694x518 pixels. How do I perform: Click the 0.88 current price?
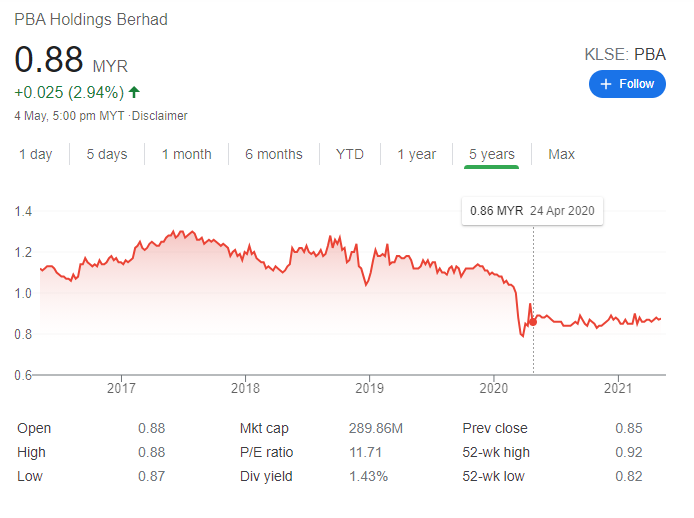pos(49,59)
